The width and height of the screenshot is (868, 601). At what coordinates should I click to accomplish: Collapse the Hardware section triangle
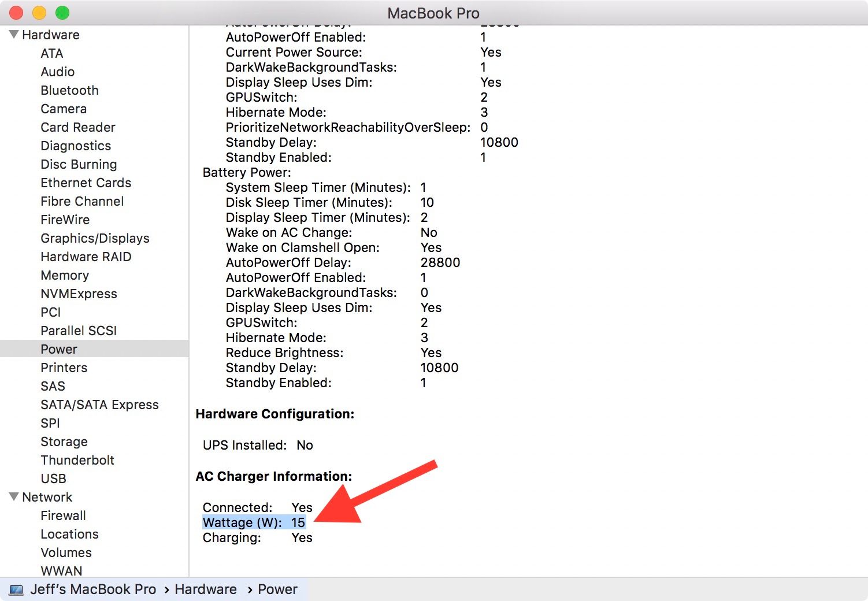[14, 35]
